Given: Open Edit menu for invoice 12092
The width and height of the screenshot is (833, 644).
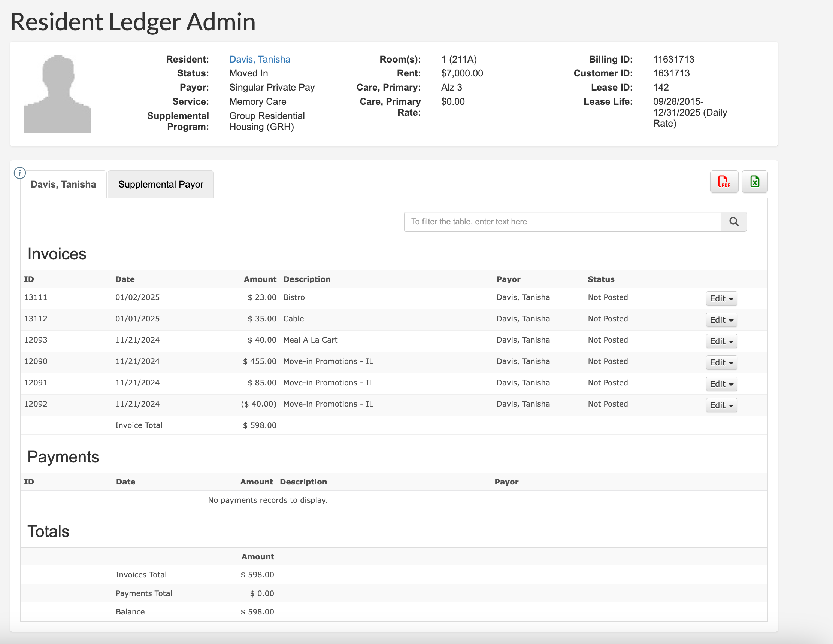Looking at the screenshot, I should [x=721, y=405].
